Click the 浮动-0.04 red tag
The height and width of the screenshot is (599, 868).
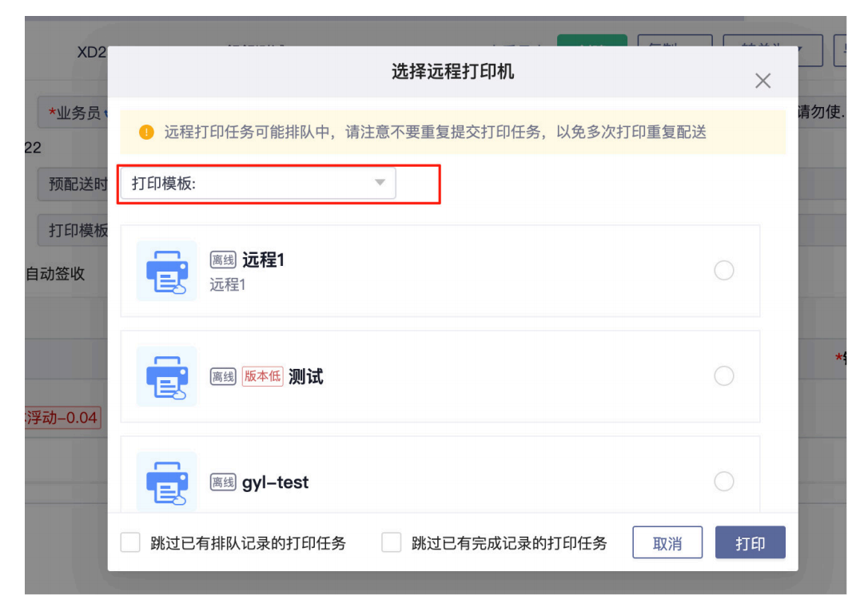(64, 418)
